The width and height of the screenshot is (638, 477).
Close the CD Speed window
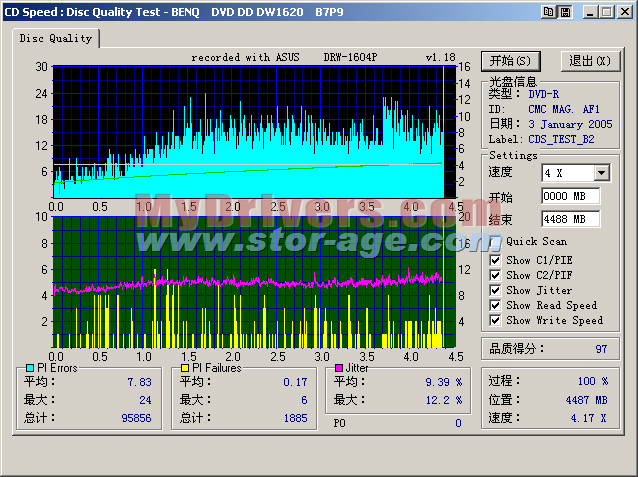click(x=624, y=11)
